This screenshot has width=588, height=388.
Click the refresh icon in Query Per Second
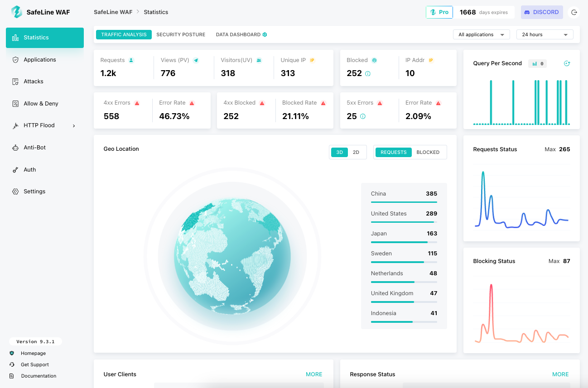566,63
